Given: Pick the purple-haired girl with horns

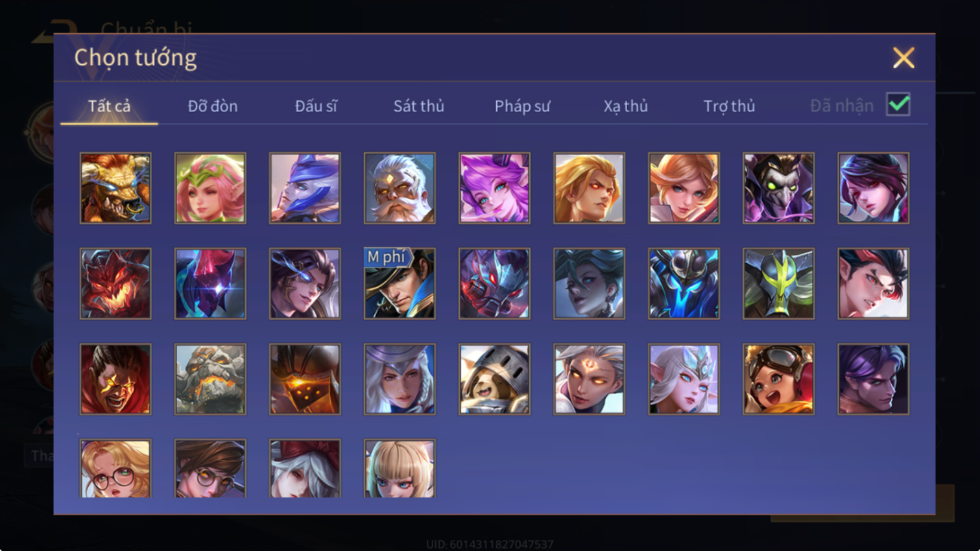Looking at the screenshot, I should coord(494,188).
